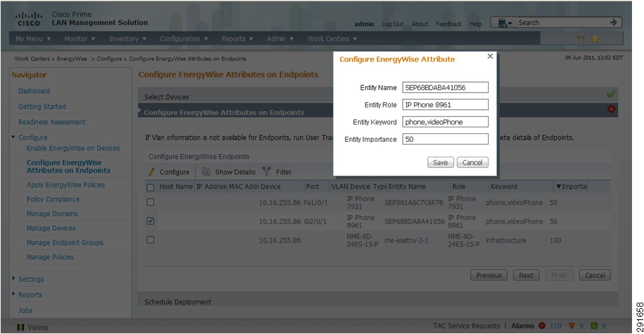Click the pencil Configure icon
The width and height of the screenshot is (644, 334).
pos(151,172)
